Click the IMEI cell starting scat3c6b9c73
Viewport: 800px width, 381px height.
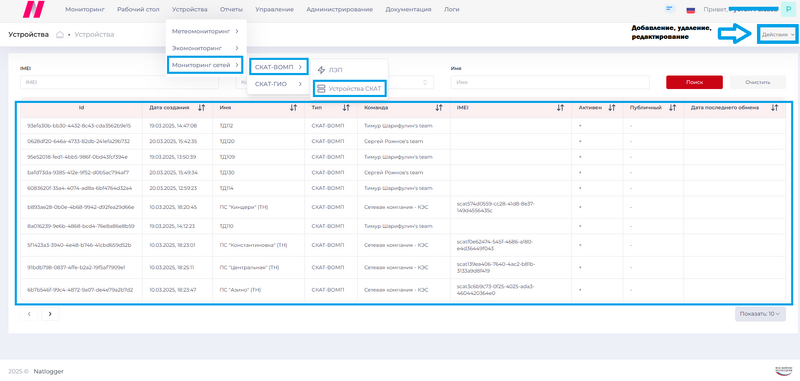496,290
